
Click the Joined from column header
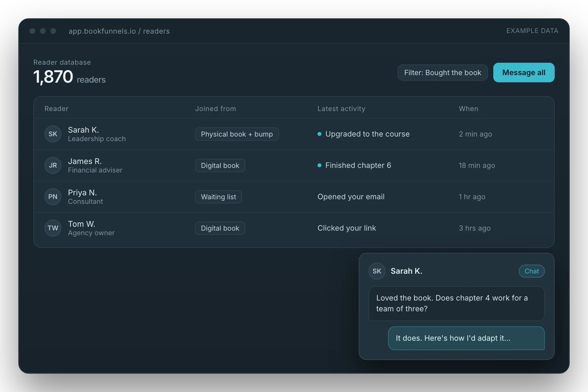(216, 109)
